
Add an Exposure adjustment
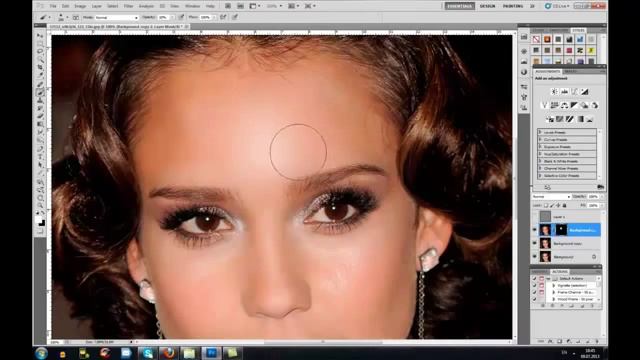click(x=585, y=92)
